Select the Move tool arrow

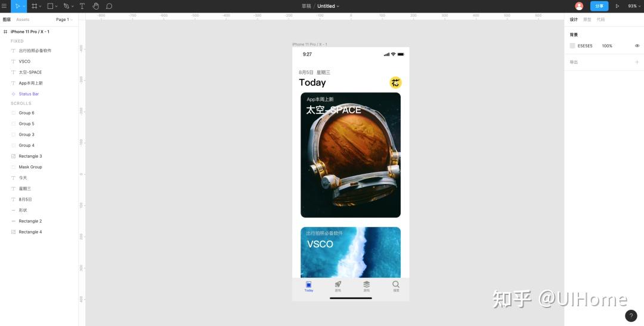(17, 6)
